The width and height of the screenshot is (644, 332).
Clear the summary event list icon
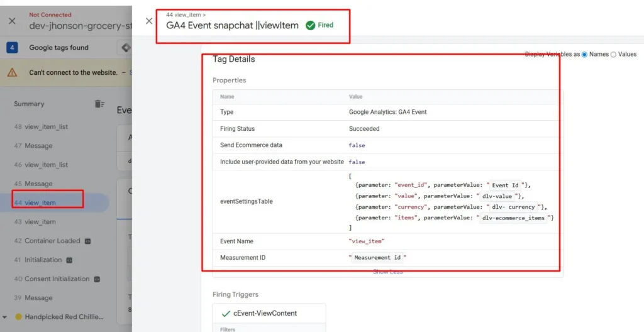(99, 104)
